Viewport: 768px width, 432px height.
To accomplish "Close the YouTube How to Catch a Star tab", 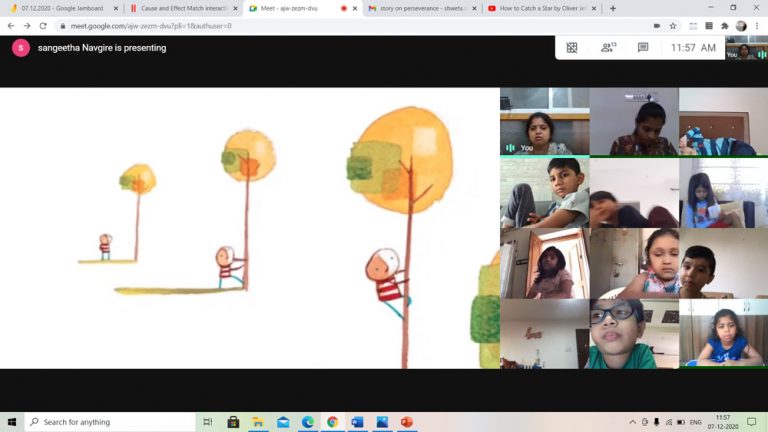I will tap(594, 8).
